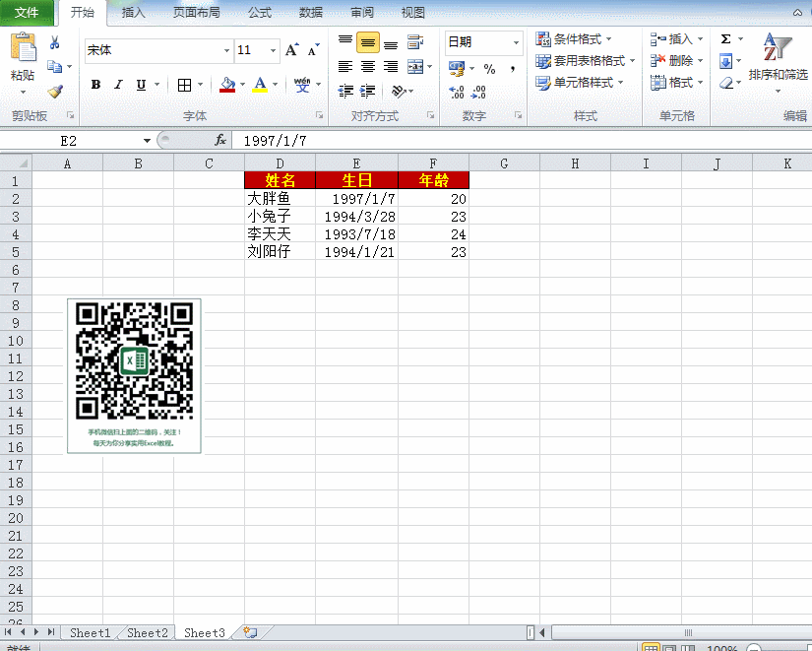Toggle top vertical alignment
The height and width of the screenshot is (651, 812).
(x=345, y=41)
